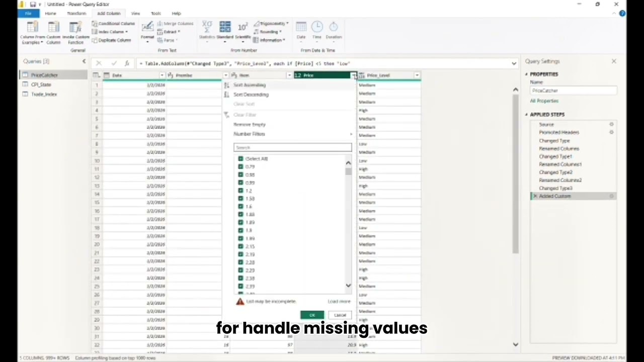
Task: Click Invoke Custom Function icon
Action: click(x=75, y=27)
